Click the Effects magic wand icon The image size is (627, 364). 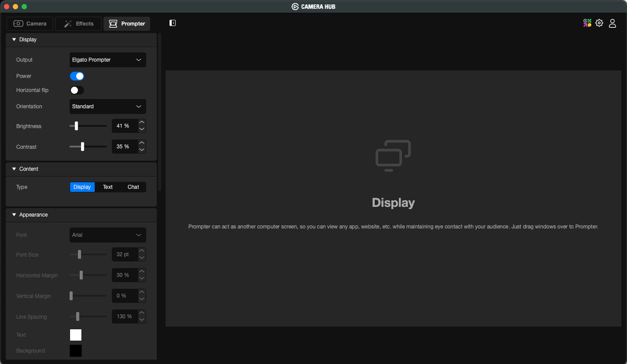(x=68, y=24)
